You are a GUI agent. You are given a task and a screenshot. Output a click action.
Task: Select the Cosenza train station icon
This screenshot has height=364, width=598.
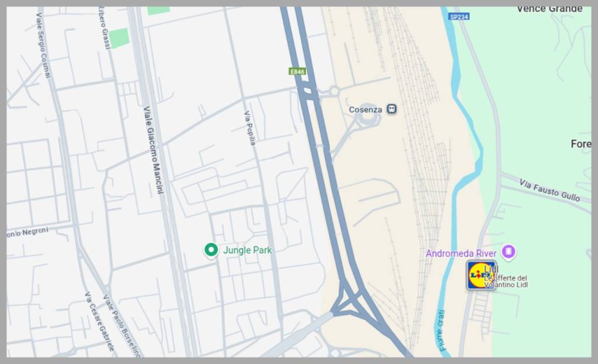pyautogui.click(x=392, y=109)
